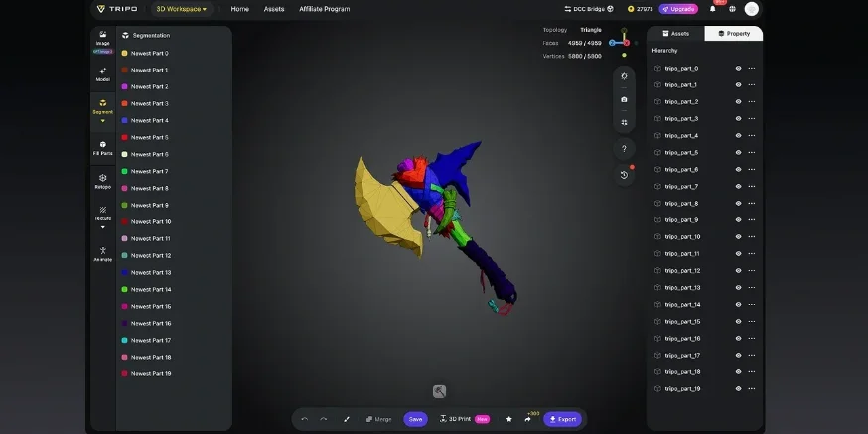The image size is (868, 434).
Task: Go to the Home menu
Action: [239, 9]
